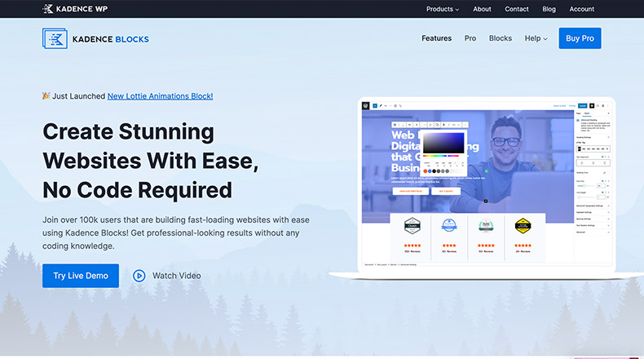Open the Account page

tap(581, 9)
